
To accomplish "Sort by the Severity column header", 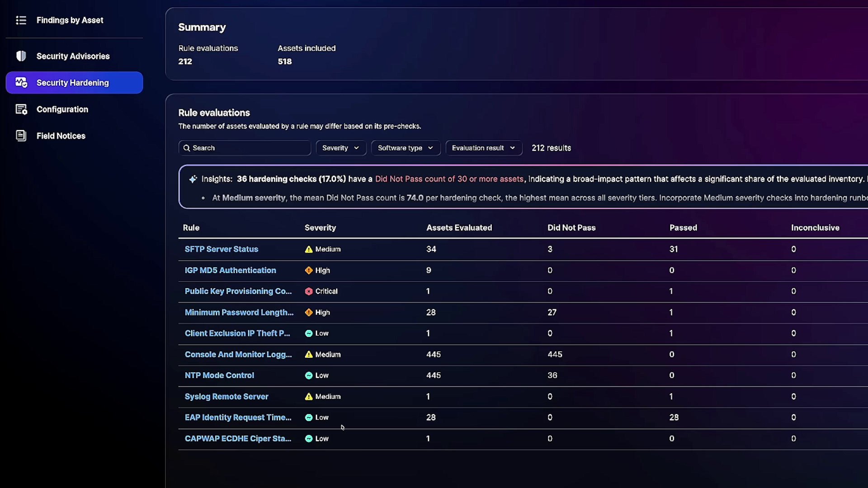I will coord(320,228).
